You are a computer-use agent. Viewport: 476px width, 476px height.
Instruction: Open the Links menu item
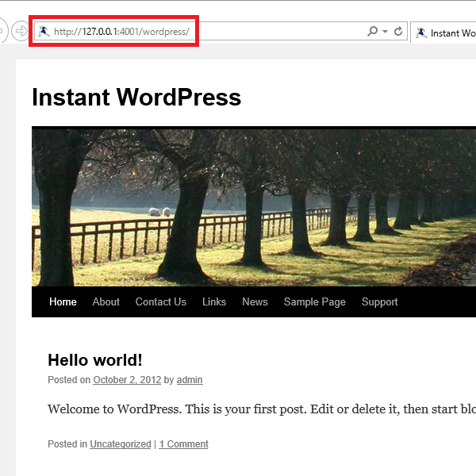click(x=214, y=301)
